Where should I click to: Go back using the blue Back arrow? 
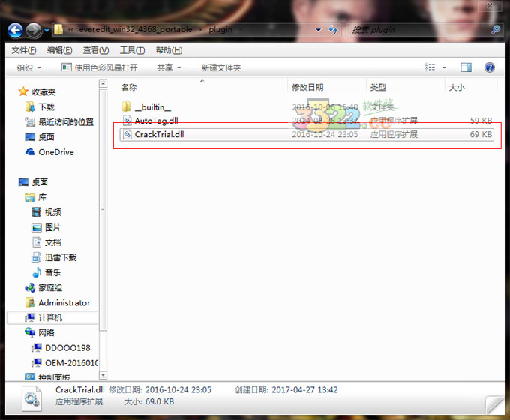pyautogui.click(x=15, y=30)
